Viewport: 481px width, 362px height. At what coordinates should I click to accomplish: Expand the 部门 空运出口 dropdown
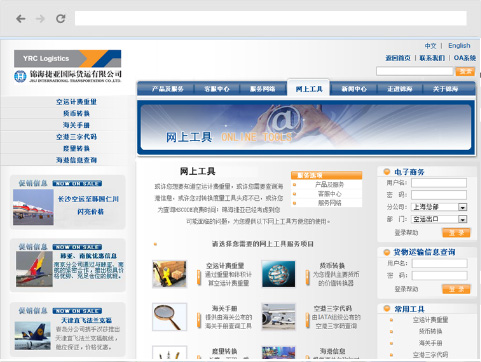click(x=462, y=219)
